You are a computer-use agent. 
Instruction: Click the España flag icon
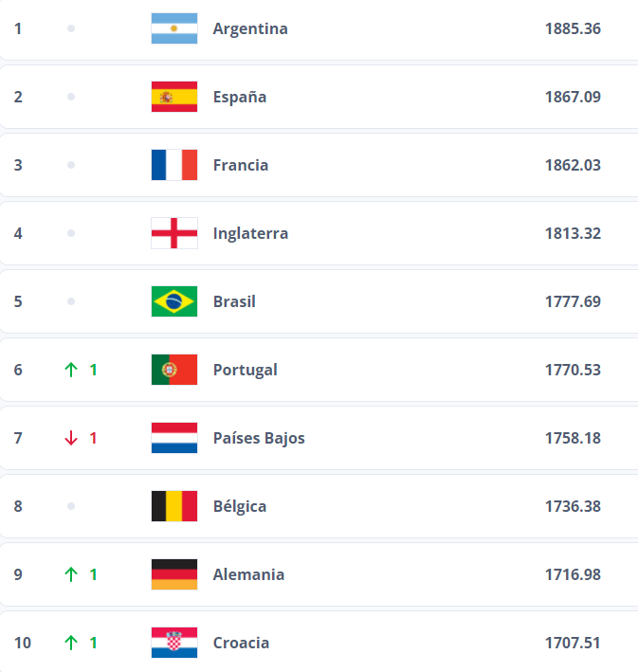[174, 97]
